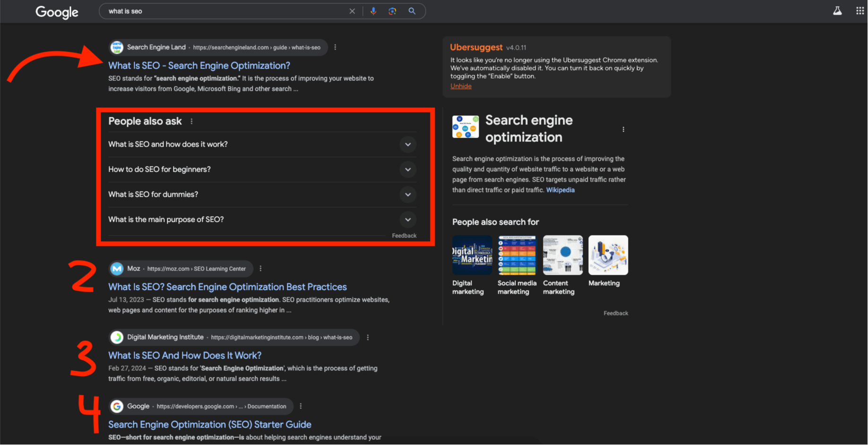Select the Digital marketing thumbnail
This screenshot has width=868, height=445.
point(472,255)
